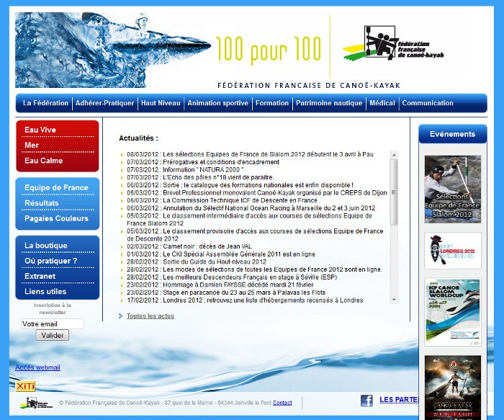The width and height of the screenshot is (504, 420).
Task: Open Information NATURA 2000 news
Action: 185,170
